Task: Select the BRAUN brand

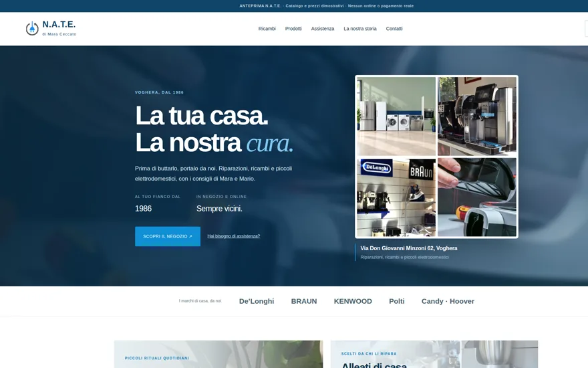Action: click(304, 301)
